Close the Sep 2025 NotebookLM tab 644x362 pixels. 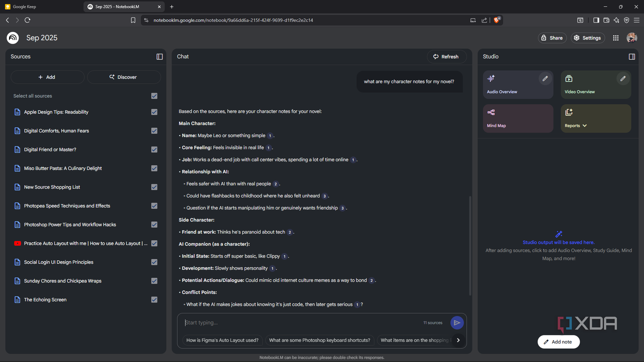tap(159, 6)
